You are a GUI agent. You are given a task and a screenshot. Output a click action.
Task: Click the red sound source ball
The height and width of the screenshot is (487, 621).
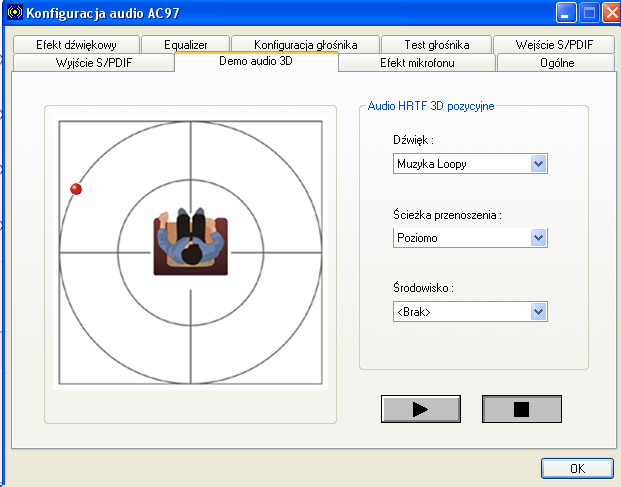[76, 189]
